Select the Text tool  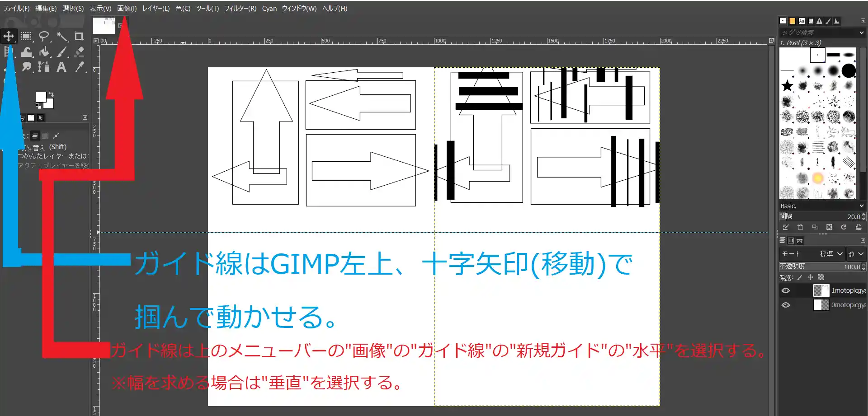pyautogui.click(x=62, y=67)
